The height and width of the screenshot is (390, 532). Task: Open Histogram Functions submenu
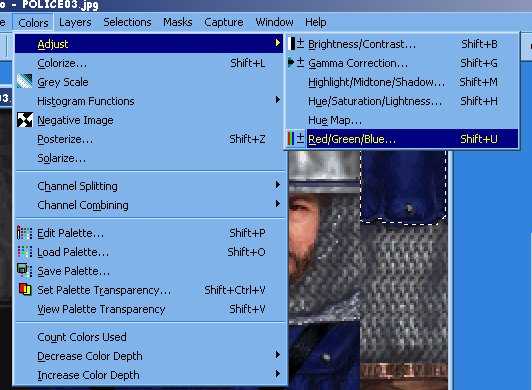(149, 101)
